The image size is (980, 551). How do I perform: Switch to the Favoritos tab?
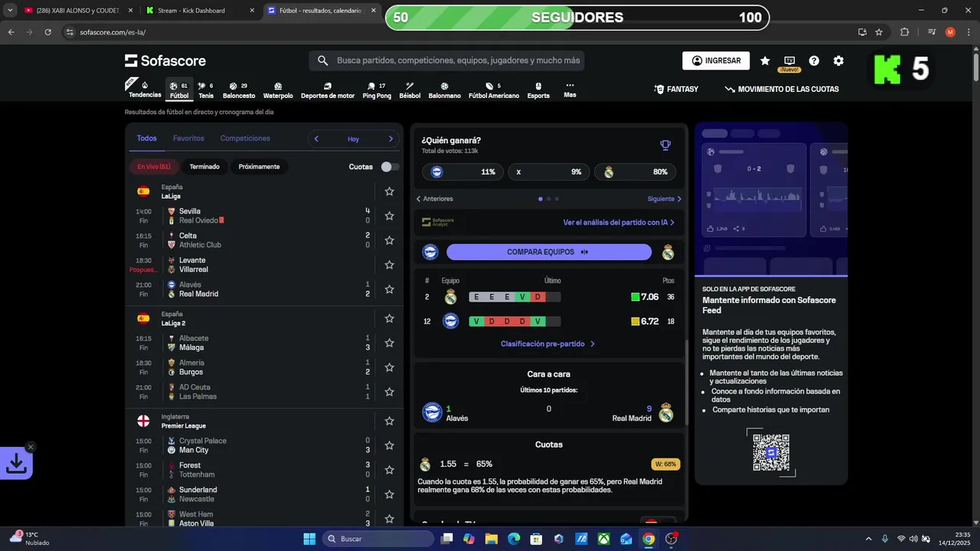tap(188, 139)
